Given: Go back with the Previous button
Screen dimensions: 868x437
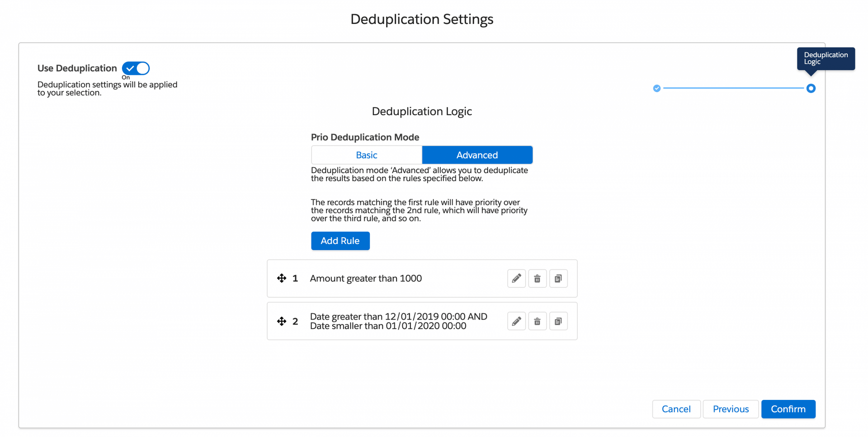Looking at the screenshot, I should 731,409.
